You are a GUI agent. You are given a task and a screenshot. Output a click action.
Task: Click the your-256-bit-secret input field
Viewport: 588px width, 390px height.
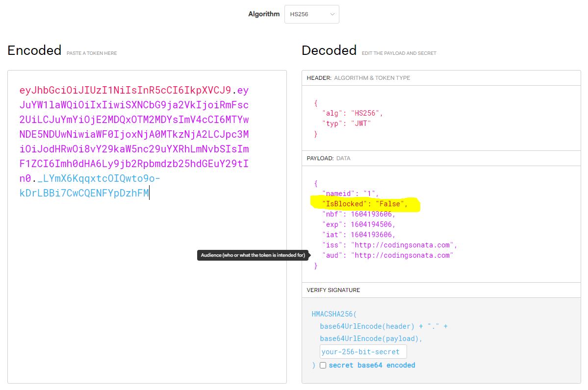tap(363, 351)
